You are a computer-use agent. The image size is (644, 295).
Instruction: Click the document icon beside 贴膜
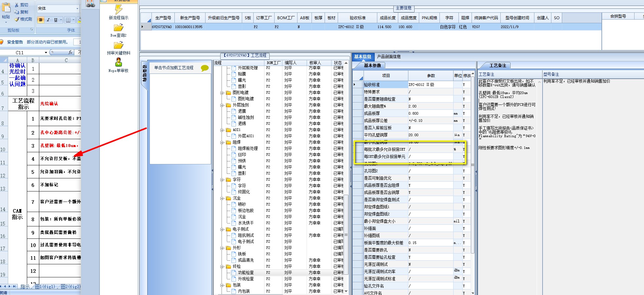[234, 74]
